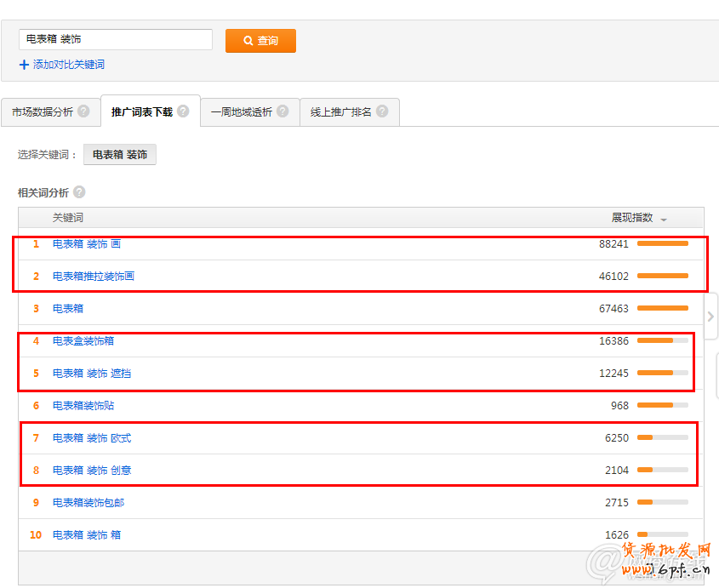Click the plus icon to add comparison keyword

(24, 65)
